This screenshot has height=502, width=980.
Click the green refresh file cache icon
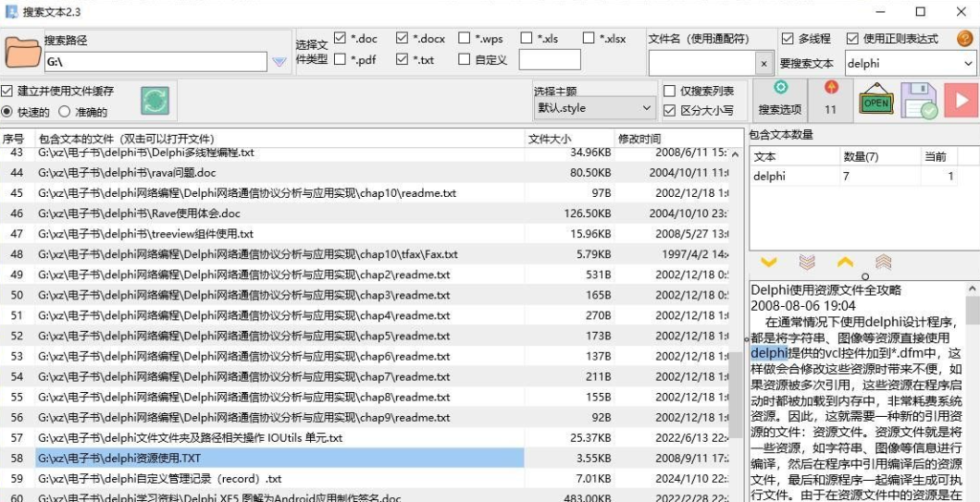click(155, 100)
